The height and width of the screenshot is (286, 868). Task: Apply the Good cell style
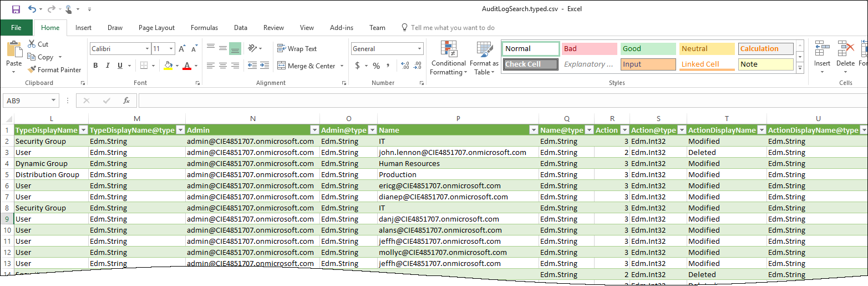[x=648, y=49]
